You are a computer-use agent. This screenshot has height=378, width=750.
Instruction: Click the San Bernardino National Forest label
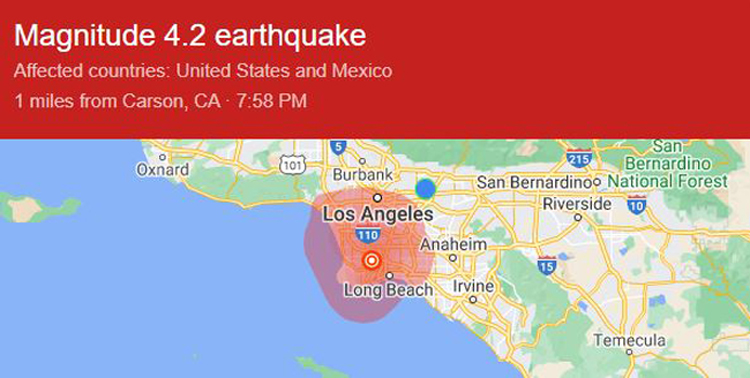click(667, 164)
